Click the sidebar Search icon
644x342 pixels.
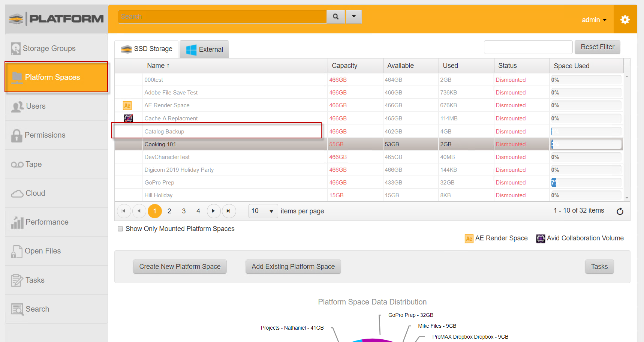[x=17, y=309]
